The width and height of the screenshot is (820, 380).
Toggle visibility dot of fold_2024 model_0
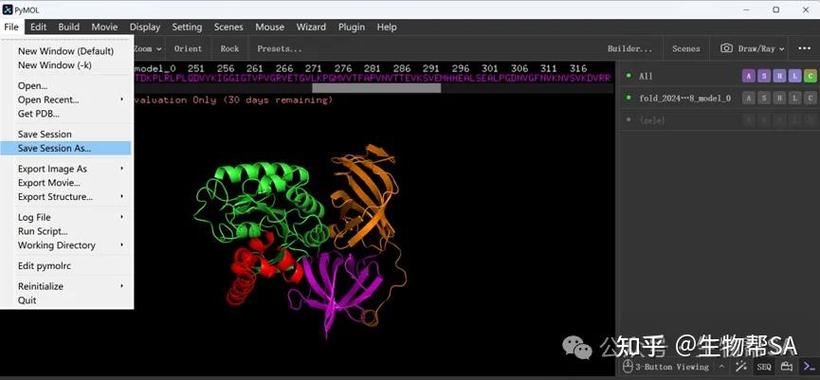pyautogui.click(x=628, y=98)
